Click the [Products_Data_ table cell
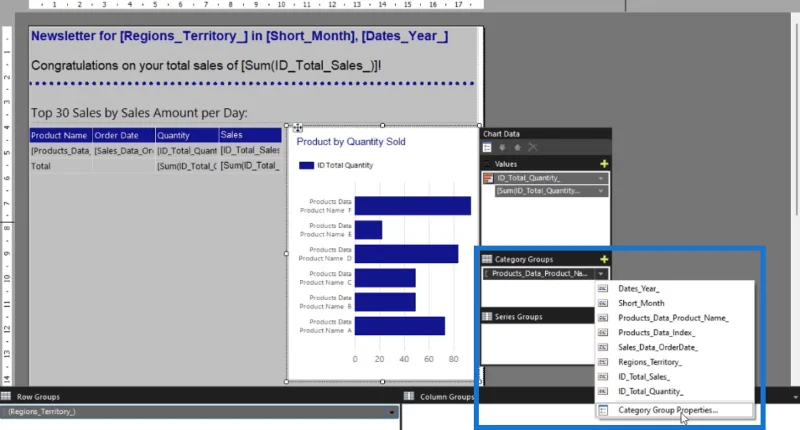This screenshot has width=800, height=430. click(x=61, y=150)
